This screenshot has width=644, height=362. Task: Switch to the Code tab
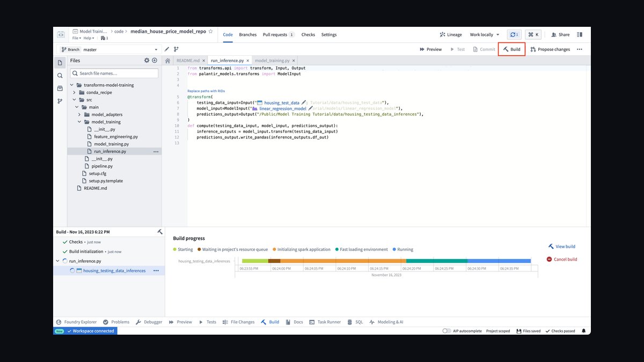228,34
